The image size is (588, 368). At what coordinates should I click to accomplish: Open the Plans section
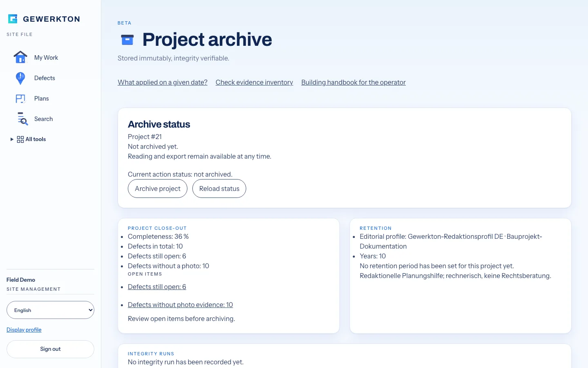tap(42, 99)
